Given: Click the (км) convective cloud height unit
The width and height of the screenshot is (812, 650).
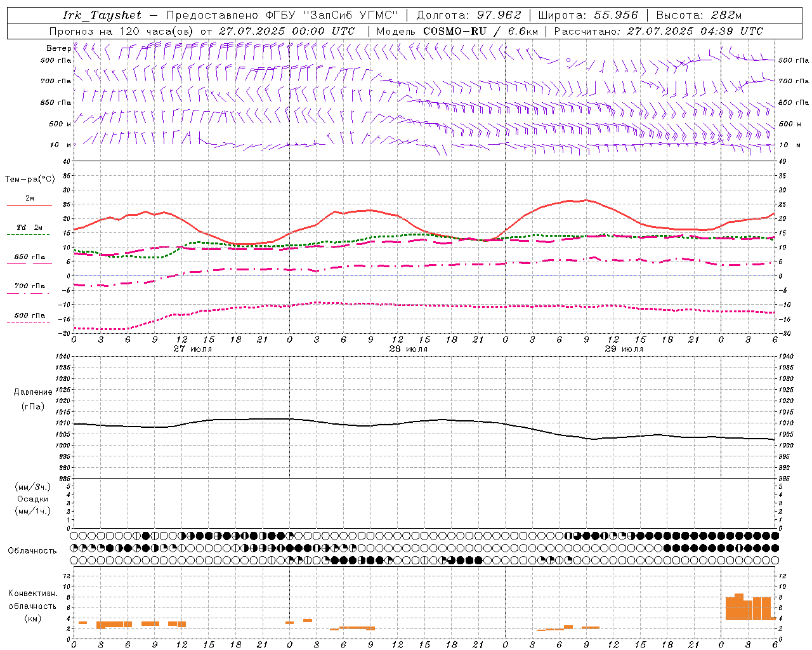Looking at the screenshot, I should point(32,618).
